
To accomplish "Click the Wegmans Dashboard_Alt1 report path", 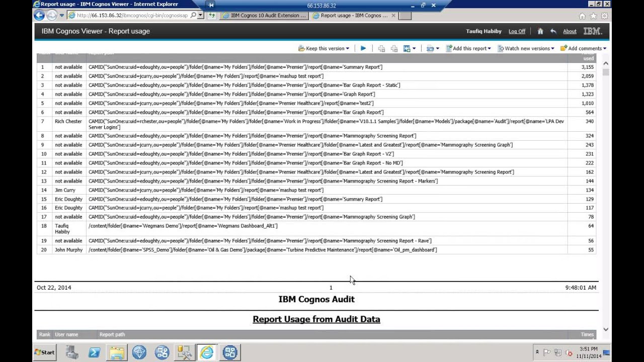I will pos(183,226).
